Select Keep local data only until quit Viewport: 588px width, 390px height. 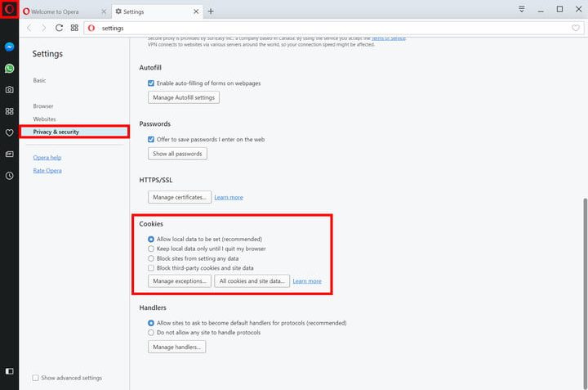tap(151, 249)
